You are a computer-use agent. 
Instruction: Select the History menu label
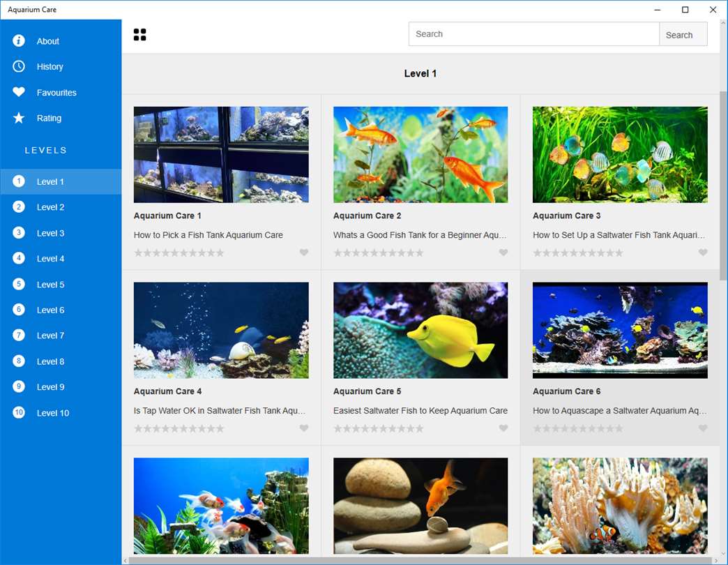pyautogui.click(x=50, y=67)
